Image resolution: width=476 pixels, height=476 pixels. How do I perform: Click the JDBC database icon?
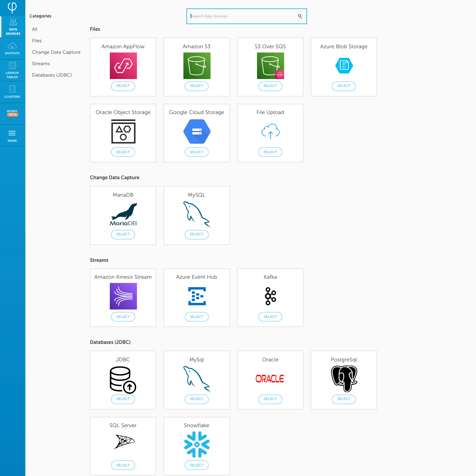(123, 380)
